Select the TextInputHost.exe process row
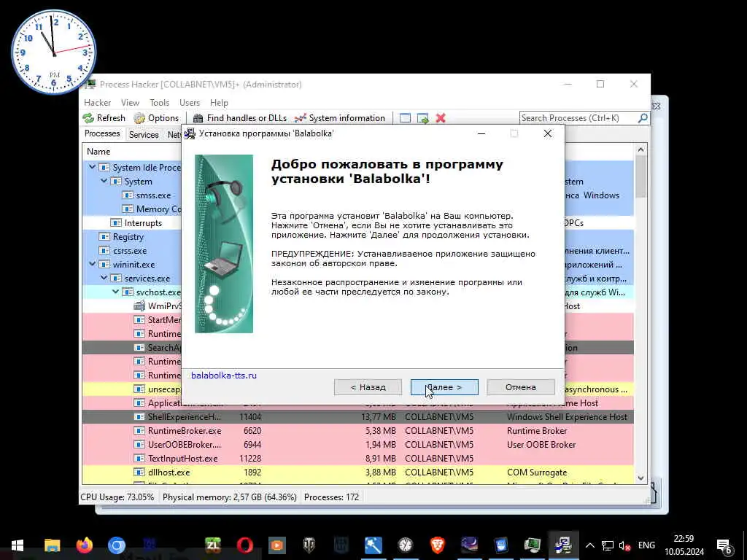 click(357, 458)
